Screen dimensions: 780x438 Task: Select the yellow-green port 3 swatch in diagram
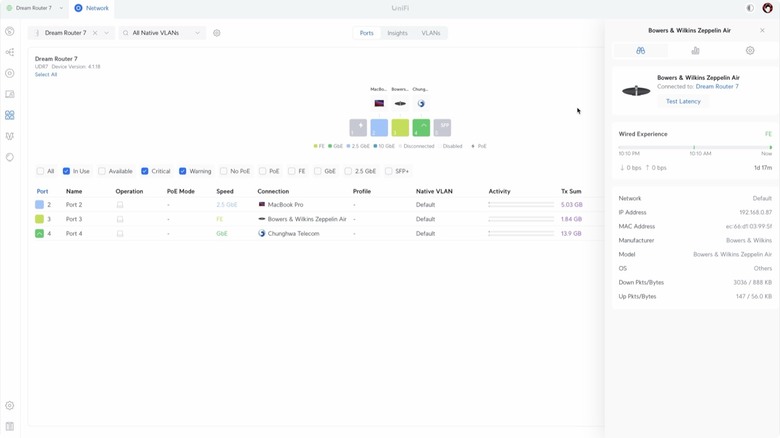coord(400,127)
